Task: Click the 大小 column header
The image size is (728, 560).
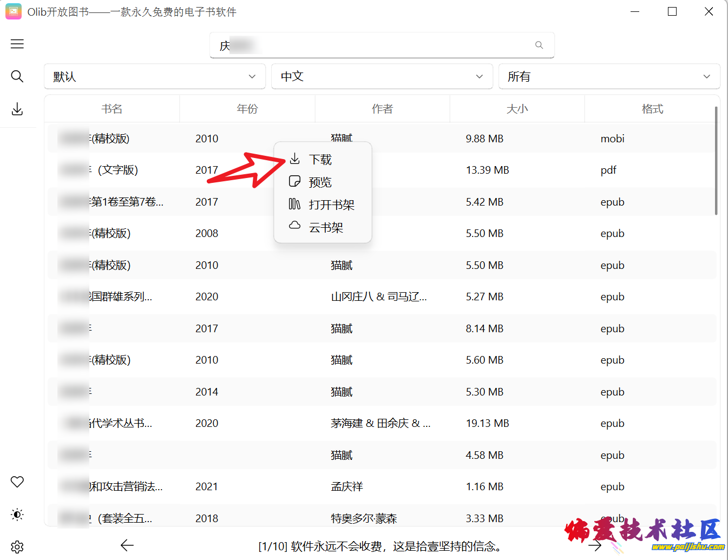Action: 517,109
